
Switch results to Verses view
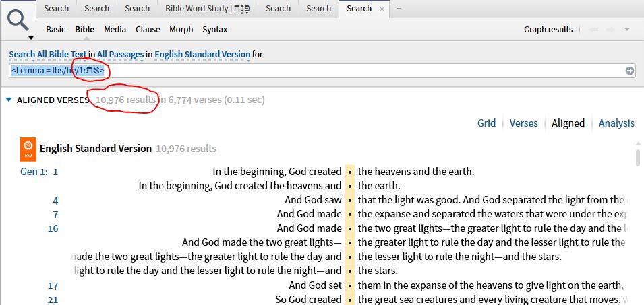click(x=523, y=123)
